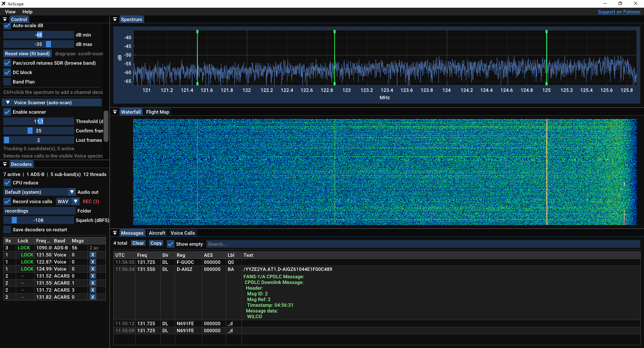Collapse the Decoders panel triangle icon

pos(5,164)
